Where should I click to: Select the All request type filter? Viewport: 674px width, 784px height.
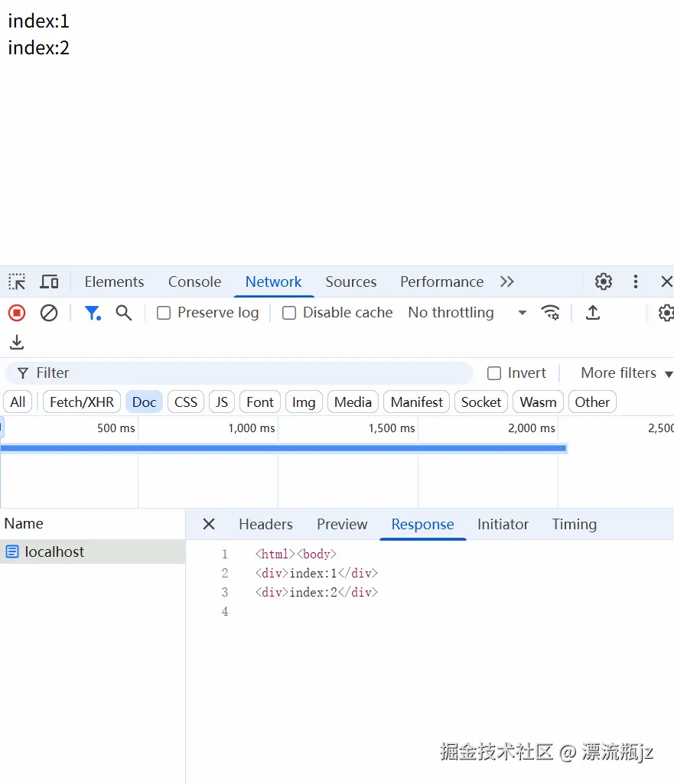coord(18,402)
